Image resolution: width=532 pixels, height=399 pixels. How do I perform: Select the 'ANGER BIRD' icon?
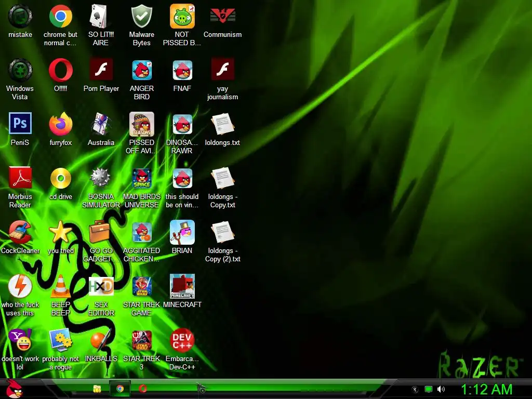click(141, 70)
